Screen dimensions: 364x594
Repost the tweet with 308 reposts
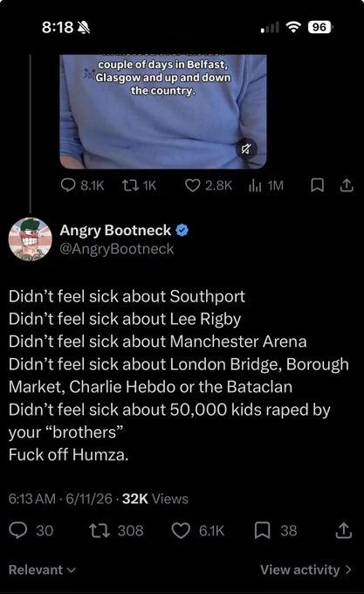tap(116, 530)
